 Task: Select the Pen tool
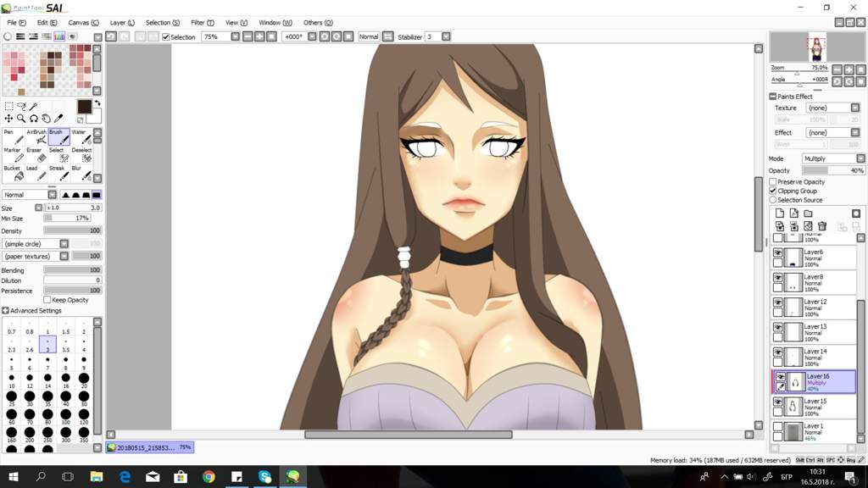click(14, 136)
